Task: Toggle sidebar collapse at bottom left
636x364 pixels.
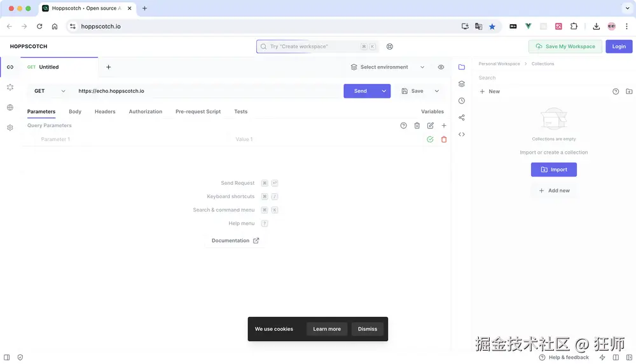Action: [7, 358]
